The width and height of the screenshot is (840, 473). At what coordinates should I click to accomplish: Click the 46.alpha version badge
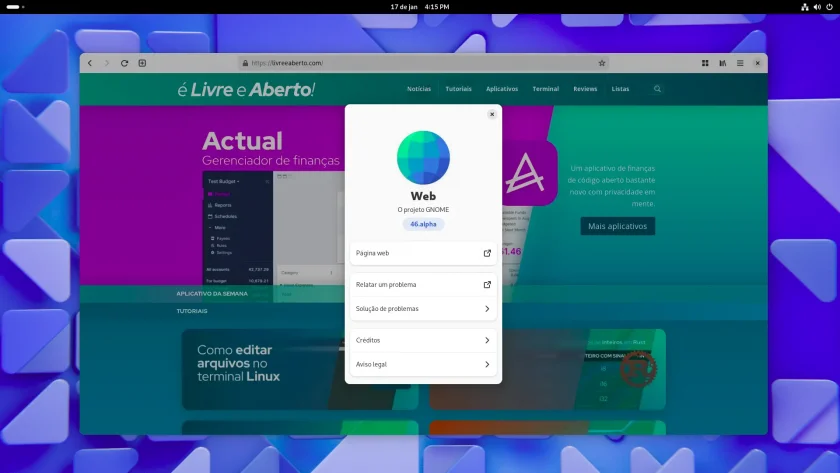423,224
